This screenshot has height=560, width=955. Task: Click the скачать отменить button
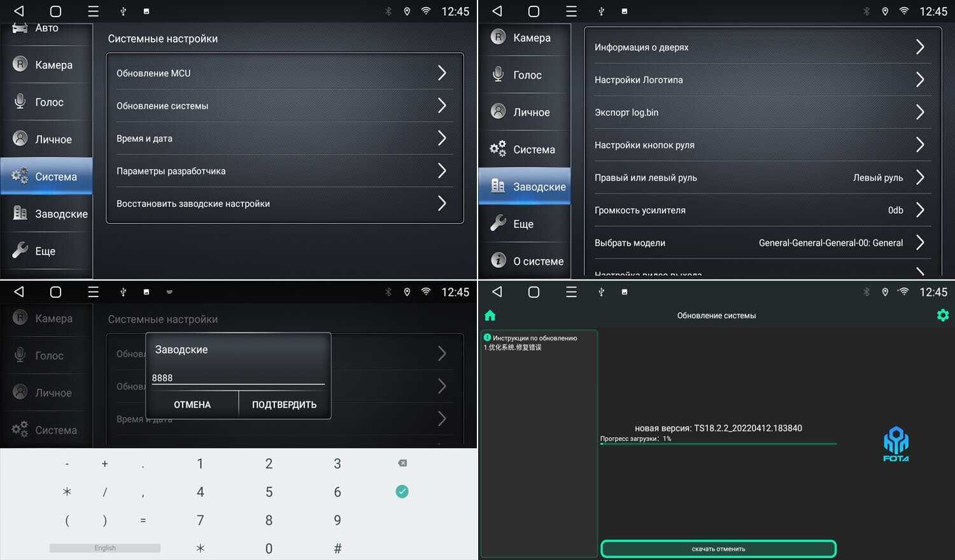coord(718,549)
